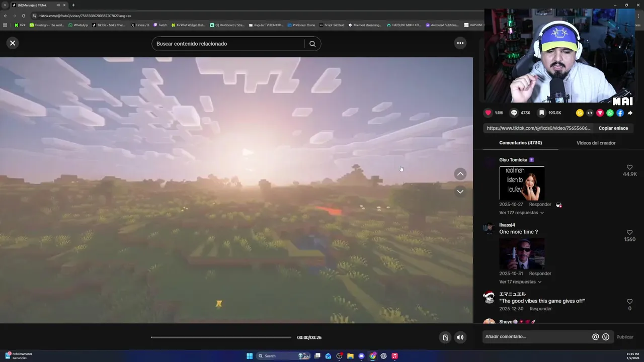Image resolution: width=644 pixels, height=362 pixels.
Task: Expand Ver 17 respuestas
Action: (520, 282)
